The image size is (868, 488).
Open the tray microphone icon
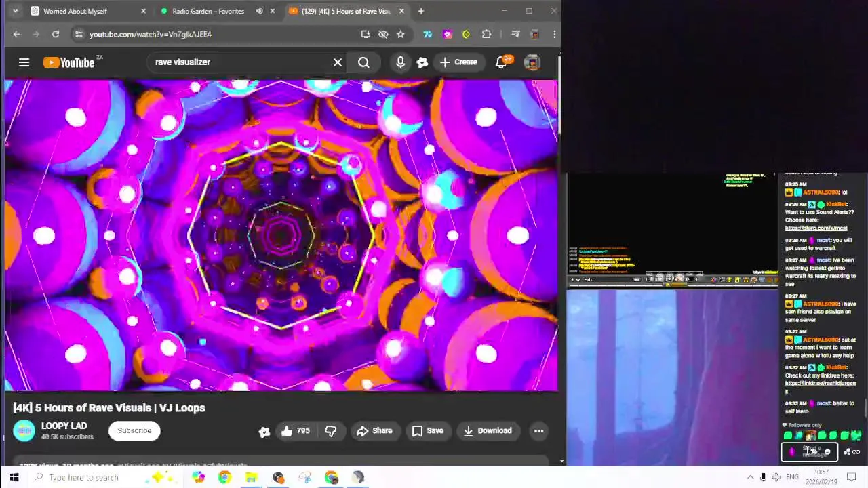[763, 477]
